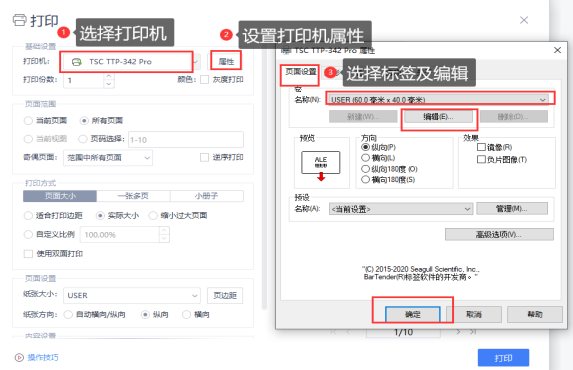Select the 实际大小 radio button

point(100,216)
